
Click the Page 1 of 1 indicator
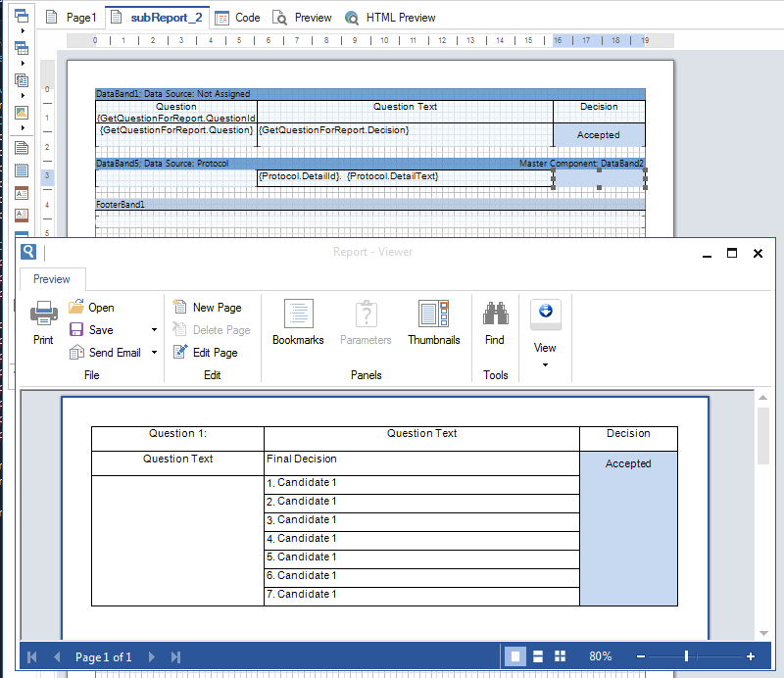click(x=104, y=657)
